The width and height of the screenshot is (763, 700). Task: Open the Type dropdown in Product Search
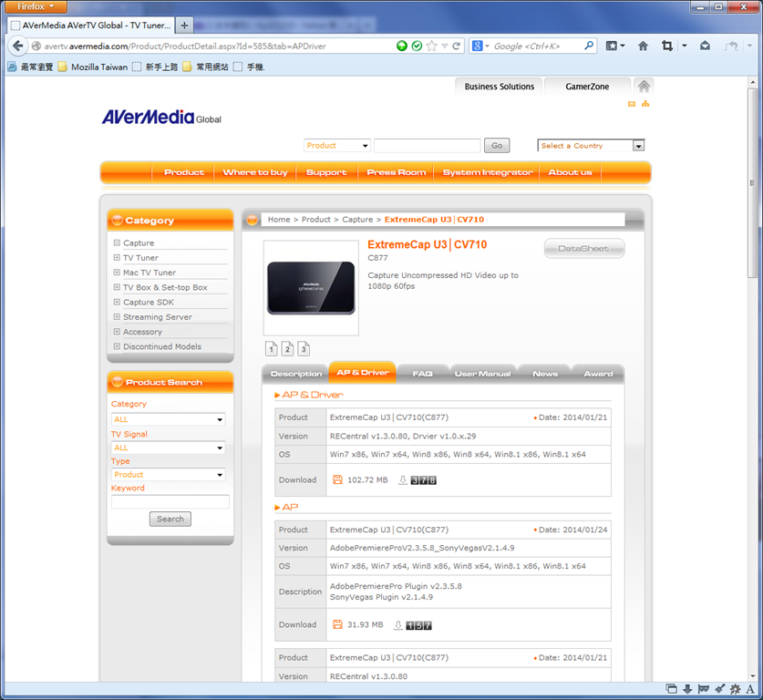coord(169,474)
